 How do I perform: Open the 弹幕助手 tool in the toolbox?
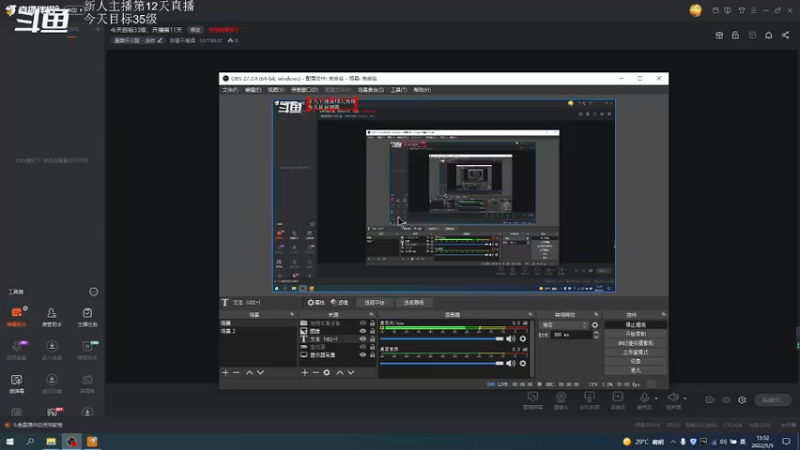point(16,316)
